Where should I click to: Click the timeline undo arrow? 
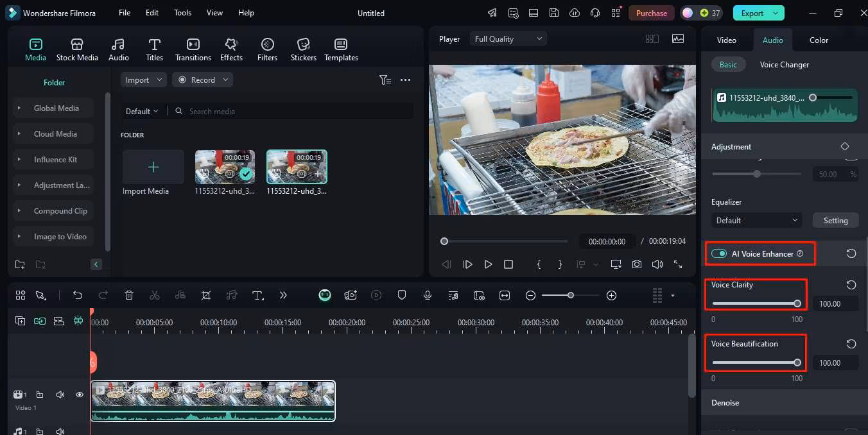(78, 295)
